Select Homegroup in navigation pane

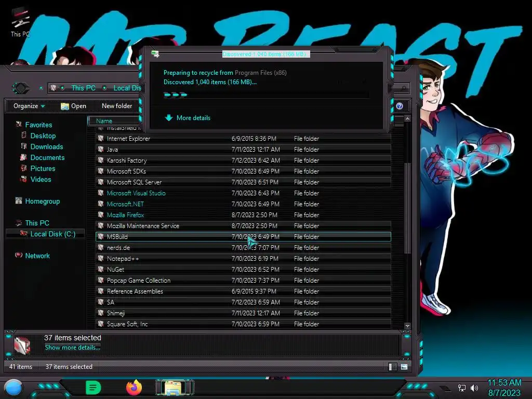click(43, 201)
